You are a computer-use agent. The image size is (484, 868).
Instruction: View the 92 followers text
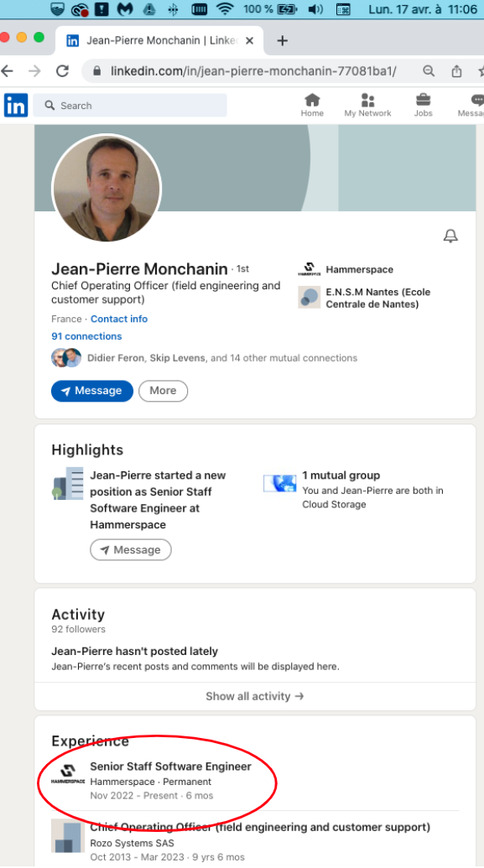click(x=78, y=630)
